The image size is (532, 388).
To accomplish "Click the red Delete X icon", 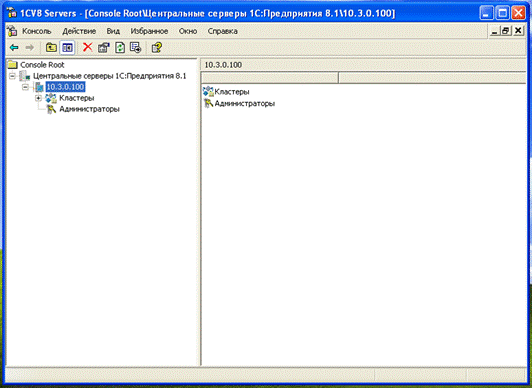I will (x=88, y=47).
